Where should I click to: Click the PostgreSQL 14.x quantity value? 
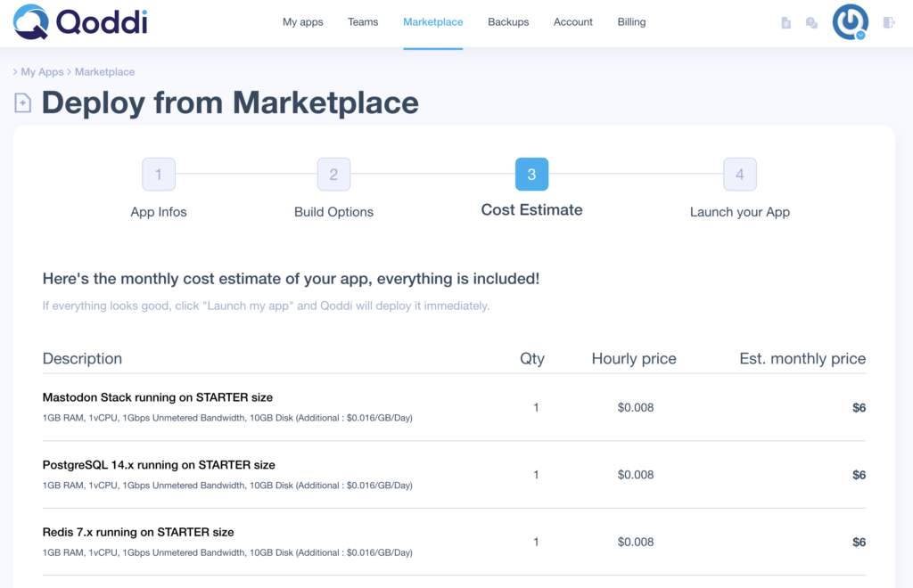pos(536,475)
